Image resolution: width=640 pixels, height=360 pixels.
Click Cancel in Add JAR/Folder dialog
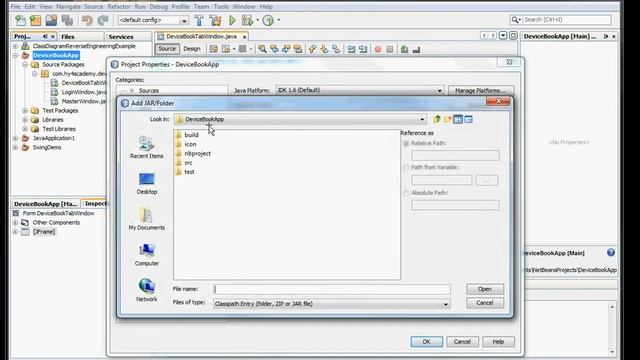(485, 303)
